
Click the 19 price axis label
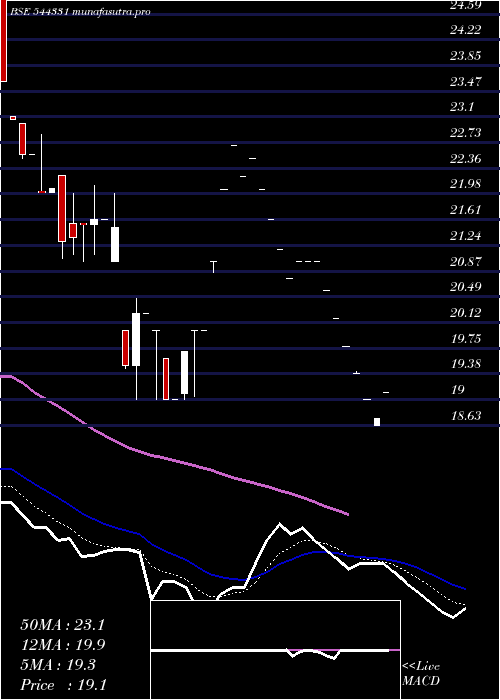pyautogui.click(x=458, y=390)
